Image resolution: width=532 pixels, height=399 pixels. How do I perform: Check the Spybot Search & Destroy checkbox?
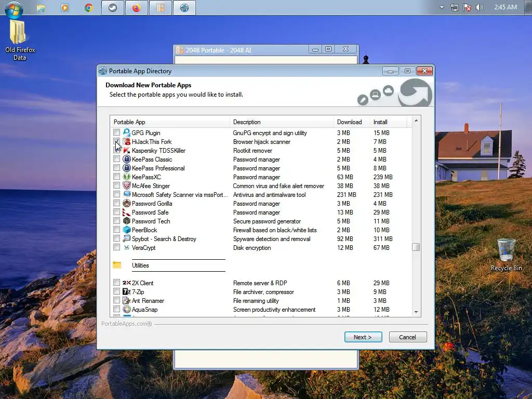click(117, 238)
